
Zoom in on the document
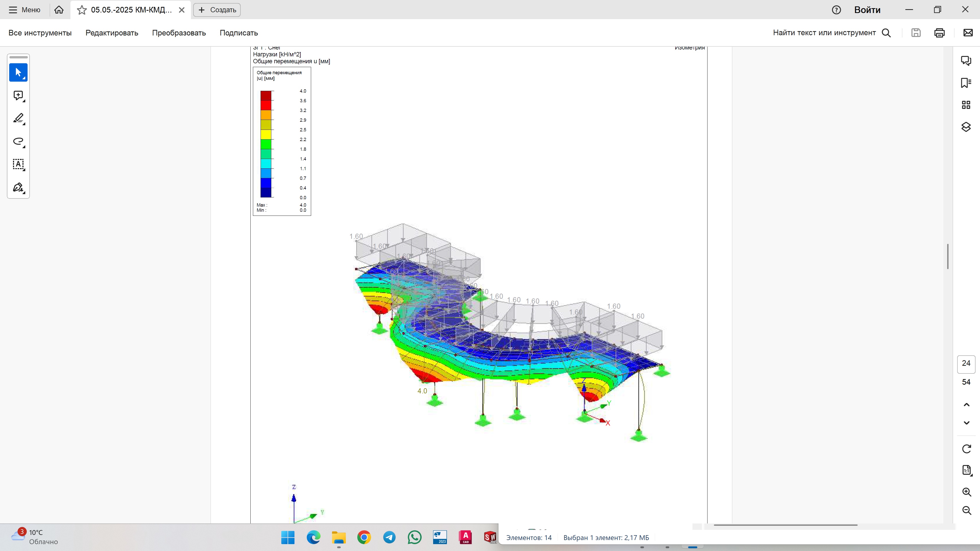tap(966, 492)
